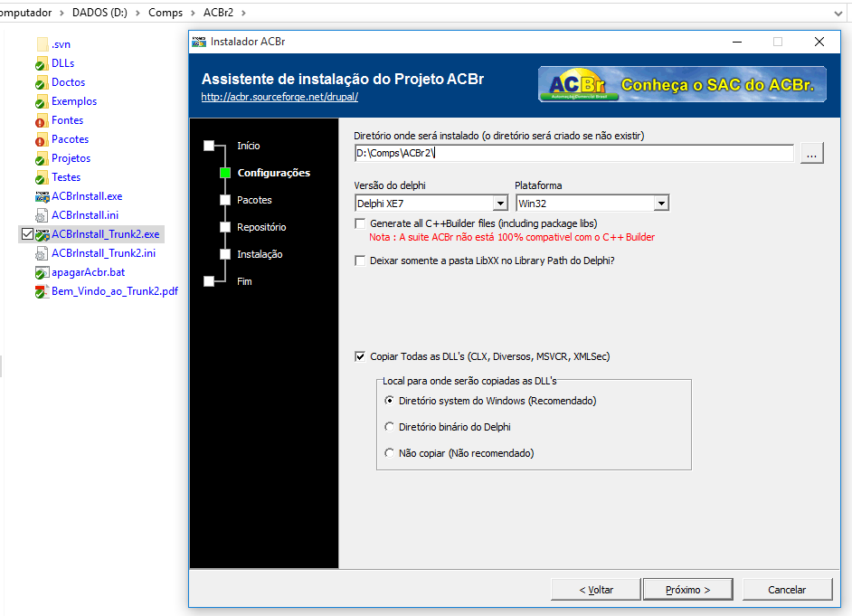Open the acbr.sourceforge.net/drupal link

tap(279, 97)
